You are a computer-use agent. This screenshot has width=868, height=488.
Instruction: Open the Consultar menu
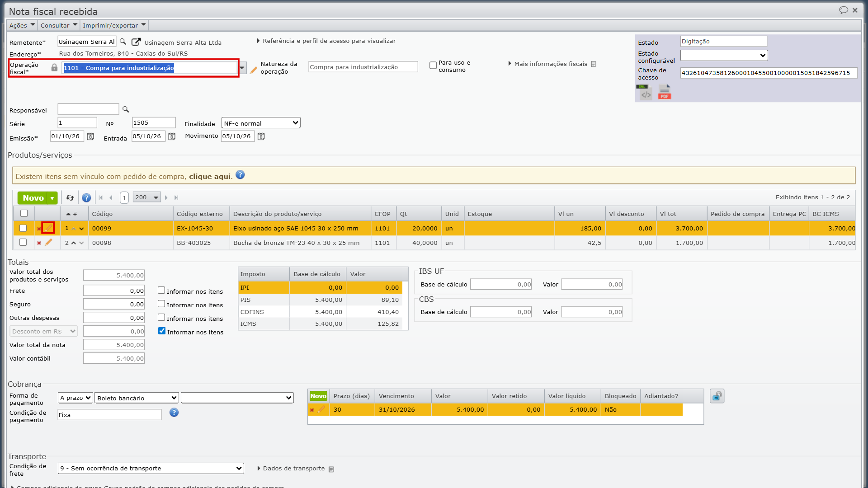tap(59, 25)
